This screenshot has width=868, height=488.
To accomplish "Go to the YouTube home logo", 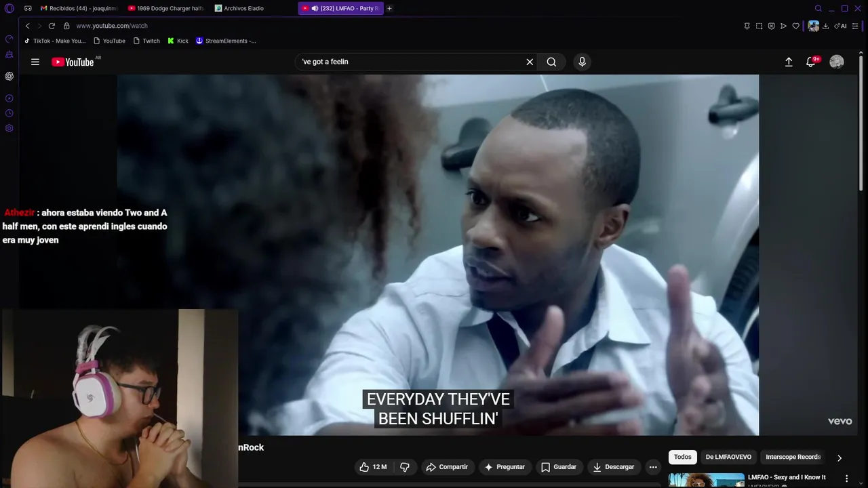I will pos(73,62).
